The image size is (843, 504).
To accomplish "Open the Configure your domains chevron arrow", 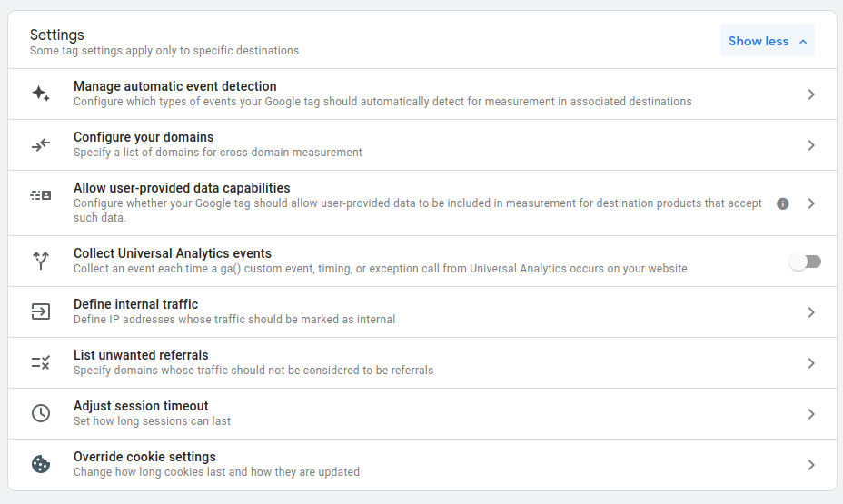I will (x=811, y=145).
